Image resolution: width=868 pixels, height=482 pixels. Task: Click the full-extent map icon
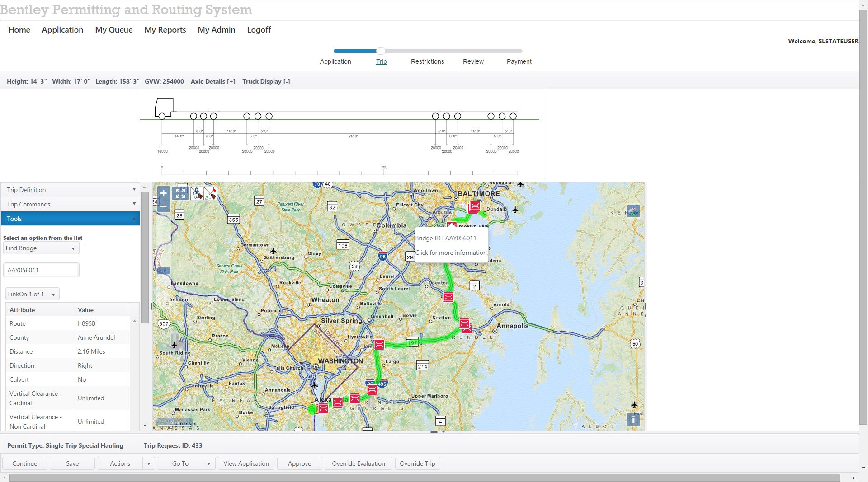[x=180, y=193]
